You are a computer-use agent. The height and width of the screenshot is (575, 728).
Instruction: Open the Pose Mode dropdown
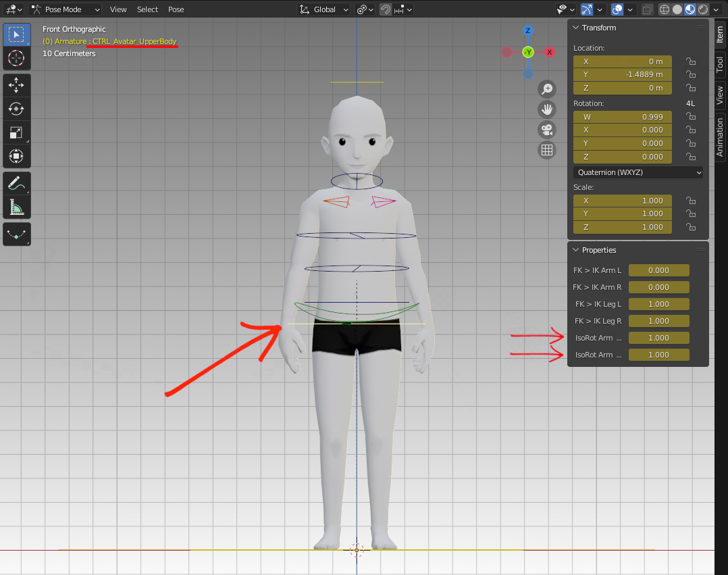pyautogui.click(x=66, y=9)
